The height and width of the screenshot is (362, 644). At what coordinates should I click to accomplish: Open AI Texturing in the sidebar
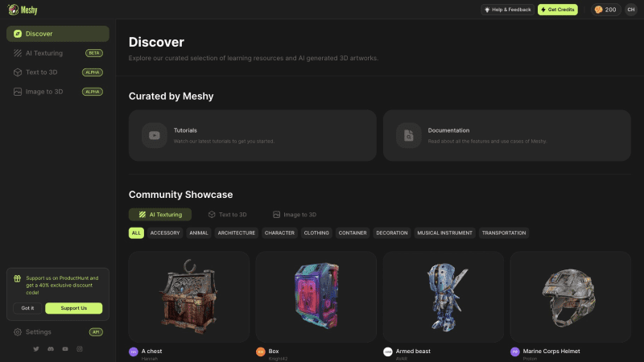tap(44, 53)
